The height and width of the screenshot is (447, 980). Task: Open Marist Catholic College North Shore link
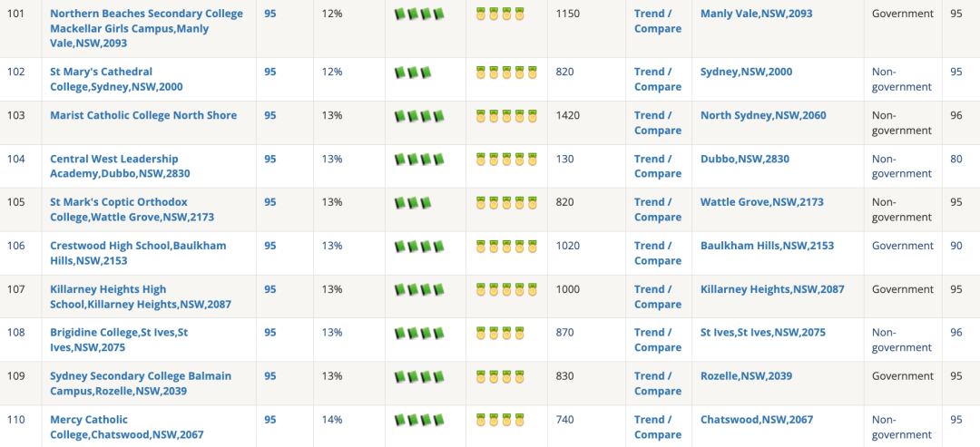(x=143, y=115)
